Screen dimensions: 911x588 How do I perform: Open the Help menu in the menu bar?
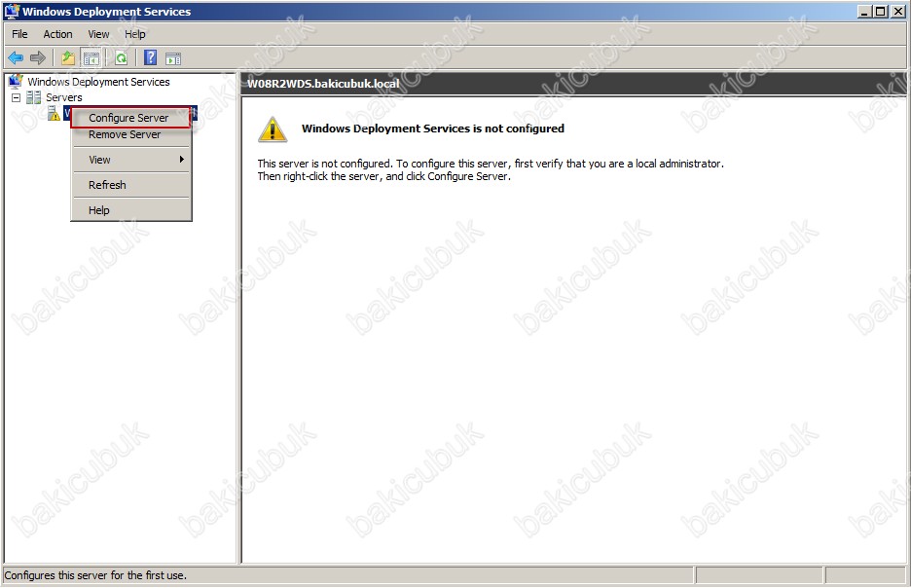[x=134, y=34]
